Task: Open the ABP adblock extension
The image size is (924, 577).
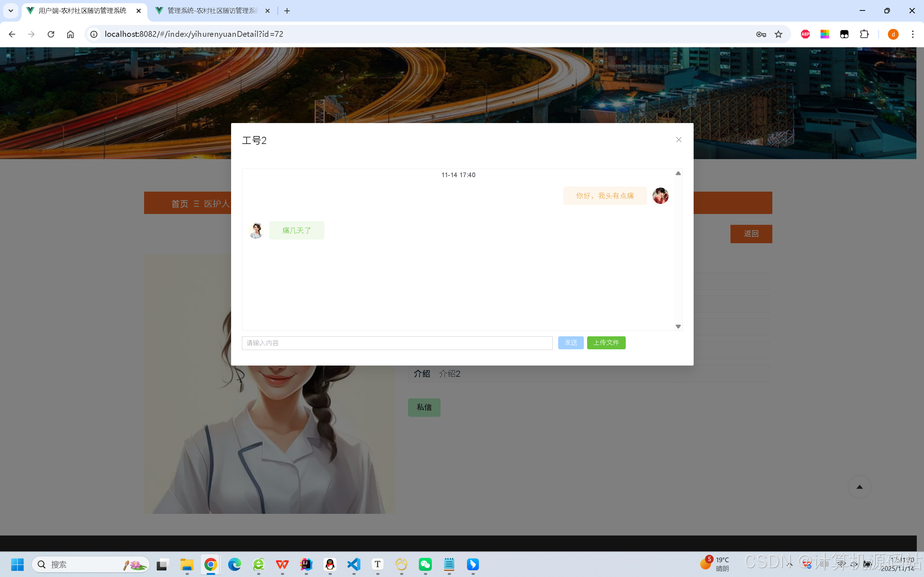Action: click(805, 34)
